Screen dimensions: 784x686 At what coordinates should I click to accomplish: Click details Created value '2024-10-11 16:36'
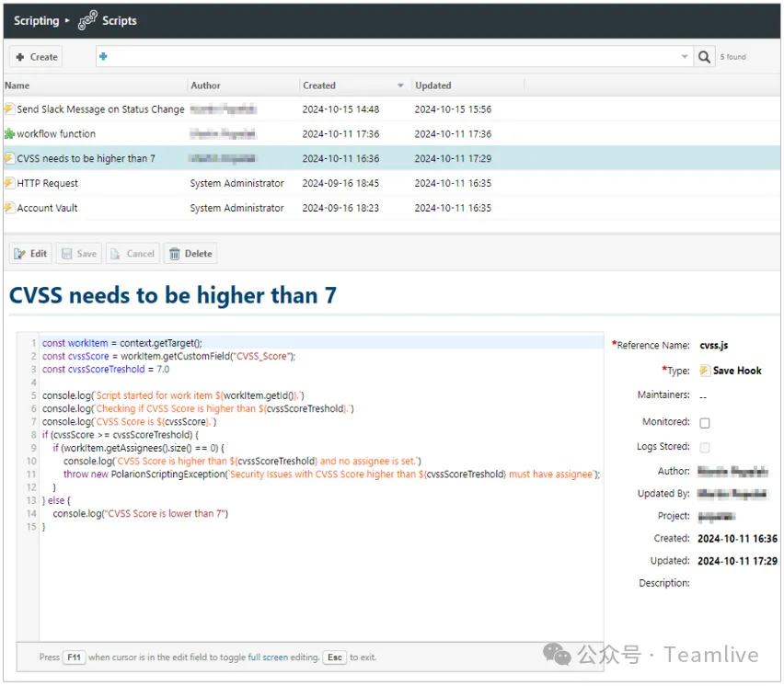737,539
